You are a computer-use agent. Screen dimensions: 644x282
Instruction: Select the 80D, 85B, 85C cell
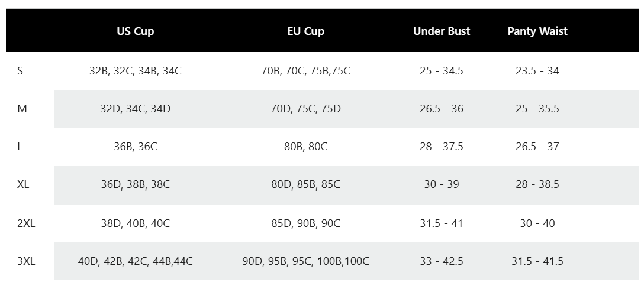pyautogui.click(x=305, y=184)
